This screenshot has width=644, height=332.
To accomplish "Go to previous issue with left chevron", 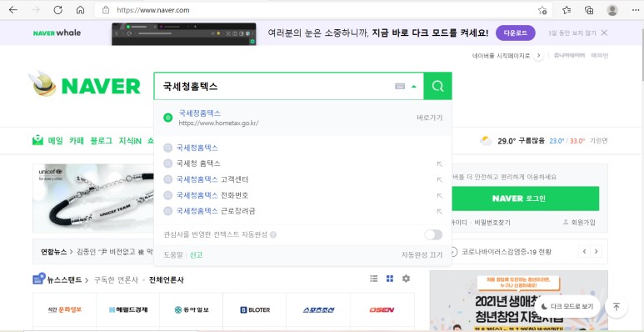I will (x=584, y=251).
